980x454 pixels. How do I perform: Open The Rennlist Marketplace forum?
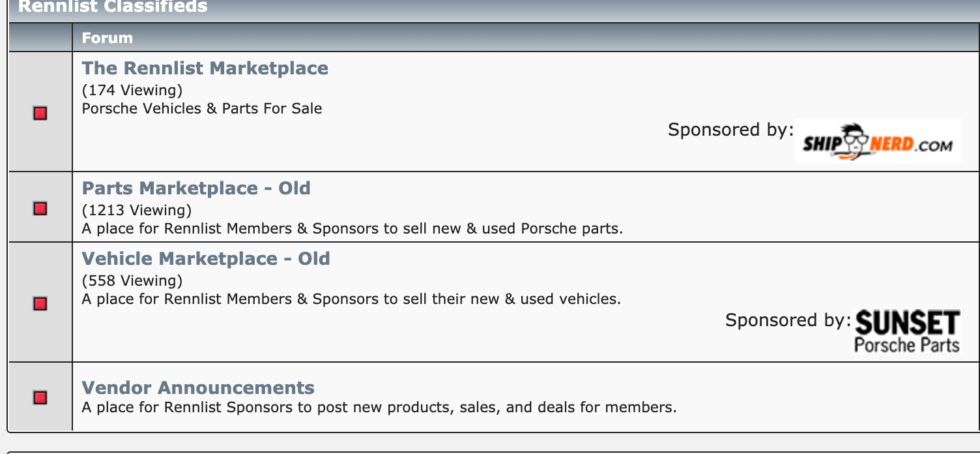[x=205, y=68]
